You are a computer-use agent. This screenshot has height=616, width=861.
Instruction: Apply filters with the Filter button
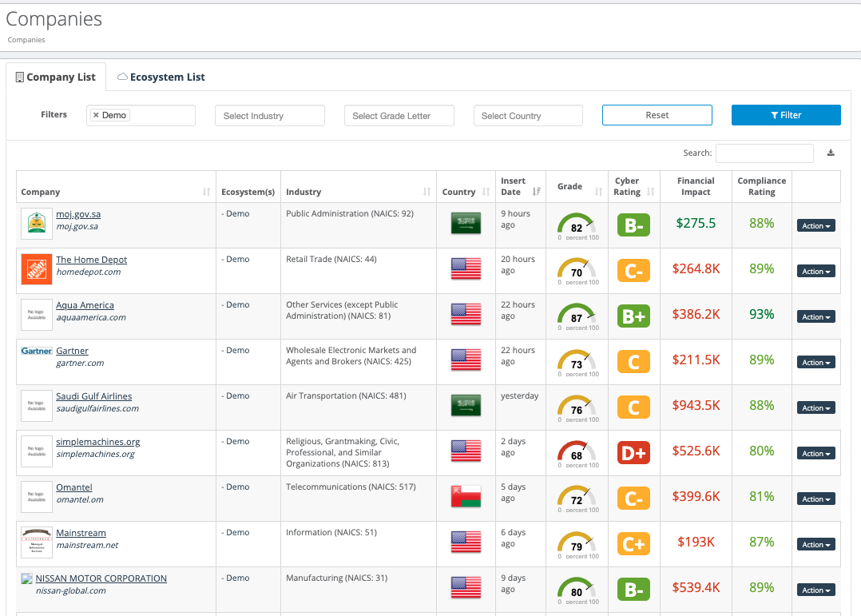coord(786,115)
